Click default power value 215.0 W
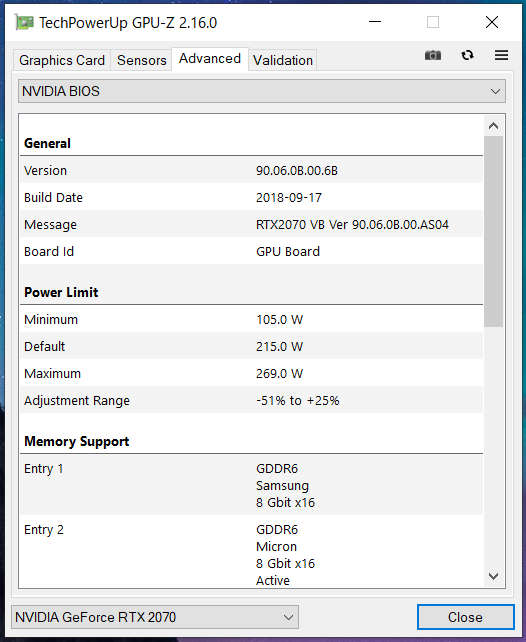The image size is (526, 642). pyautogui.click(x=280, y=346)
